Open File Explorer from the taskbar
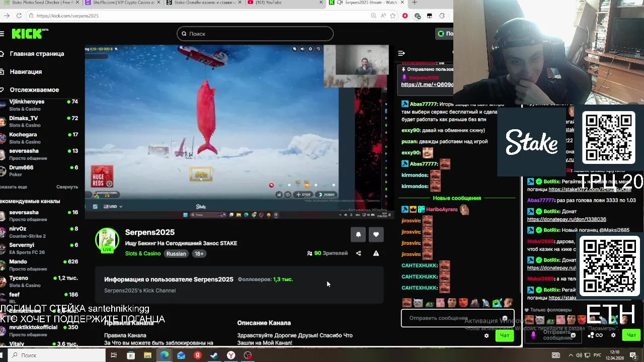 tap(147, 355)
